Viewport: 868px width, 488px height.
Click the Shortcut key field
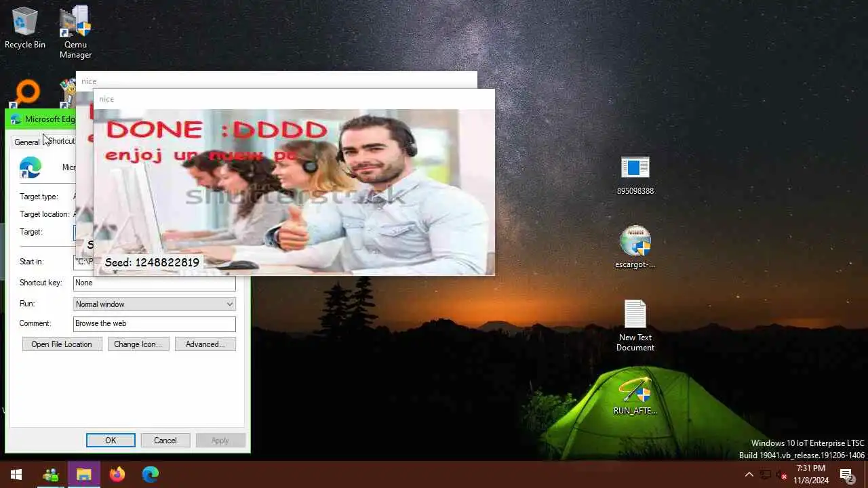point(154,283)
